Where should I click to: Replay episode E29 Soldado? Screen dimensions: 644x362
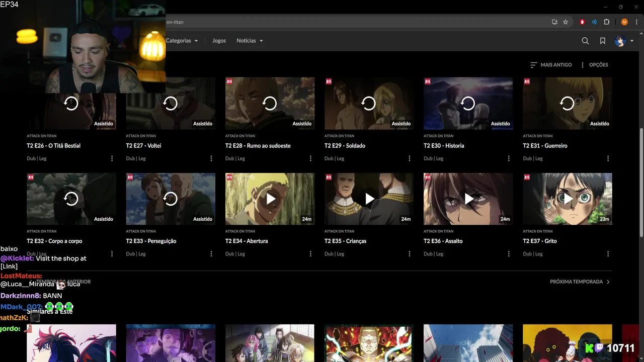(369, 104)
